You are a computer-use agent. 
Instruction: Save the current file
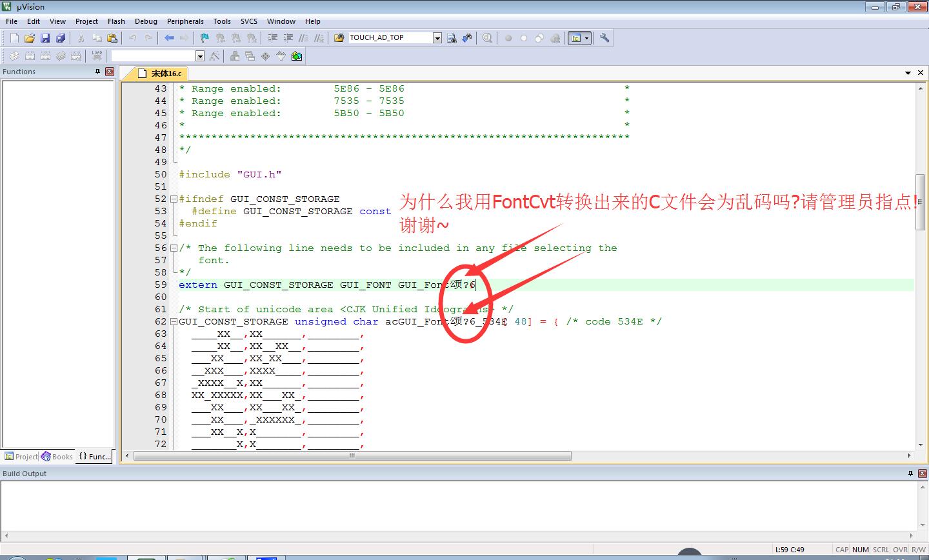[x=45, y=38]
